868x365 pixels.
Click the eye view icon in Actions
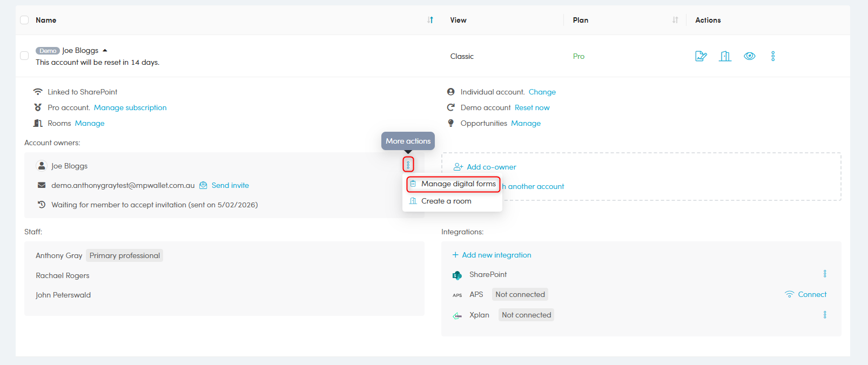pyautogui.click(x=749, y=56)
